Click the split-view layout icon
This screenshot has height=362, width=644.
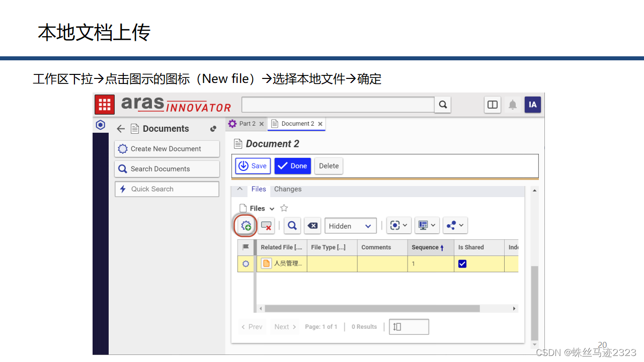[x=492, y=105]
